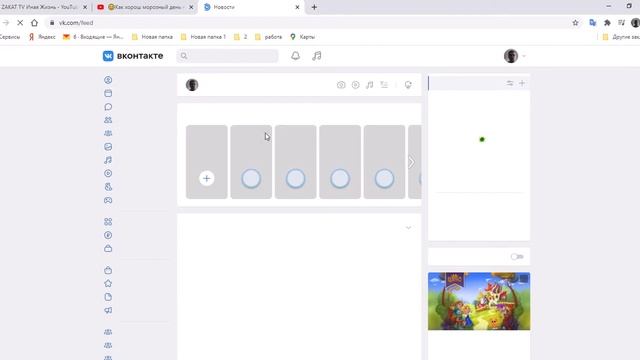Open the Video play icon in left sidebar
Image resolution: width=640 pixels, height=360 pixels.
(108, 173)
